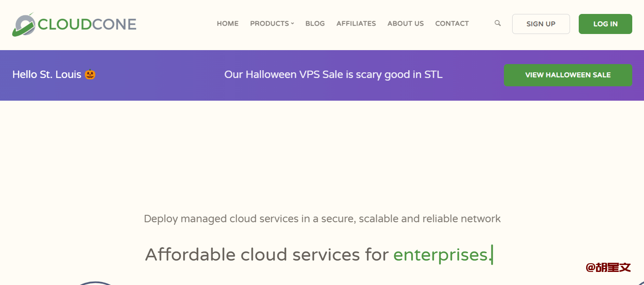644x285 pixels.
Task: Select AFFILIATES in the navigation bar
Action: click(x=356, y=24)
